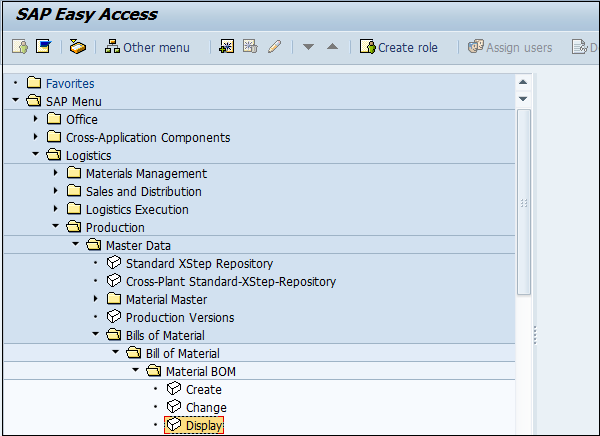600x436 pixels.
Task: Click the first toolbar icon for user menu
Action: pyautogui.click(x=20, y=47)
